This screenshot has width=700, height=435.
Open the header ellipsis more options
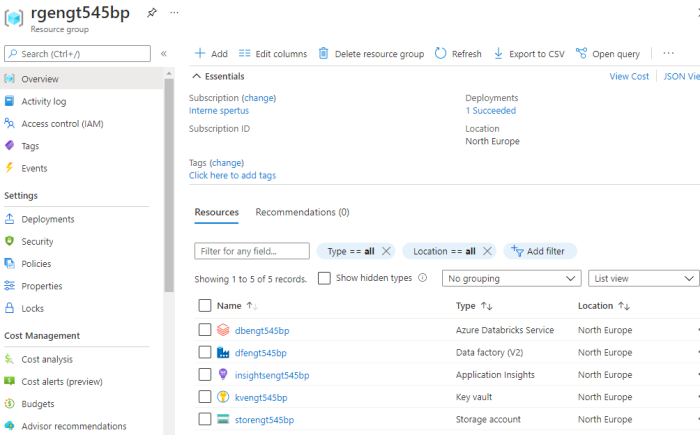174,13
